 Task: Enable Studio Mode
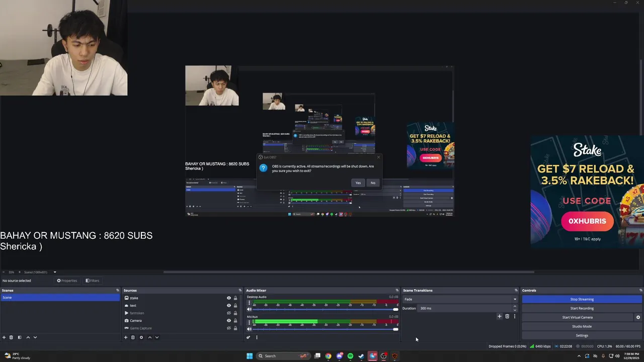(x=582, y=326)
